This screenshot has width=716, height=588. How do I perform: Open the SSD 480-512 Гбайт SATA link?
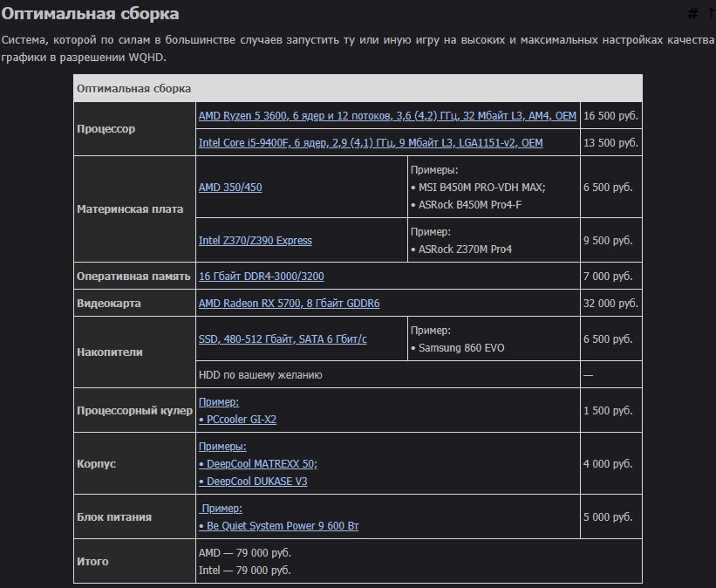(283, 339)
